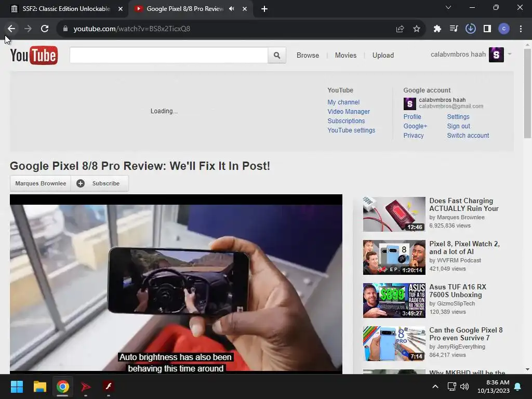The height and width of the screenshot is (399, 532).
Task: Open Video Manager link
Action: 349,112
